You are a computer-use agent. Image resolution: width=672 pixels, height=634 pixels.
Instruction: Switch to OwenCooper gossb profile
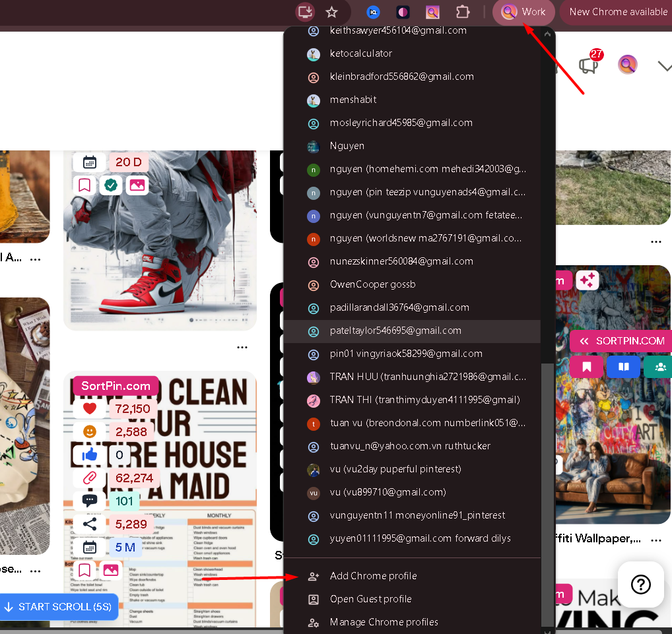click(x=412, y=285)
